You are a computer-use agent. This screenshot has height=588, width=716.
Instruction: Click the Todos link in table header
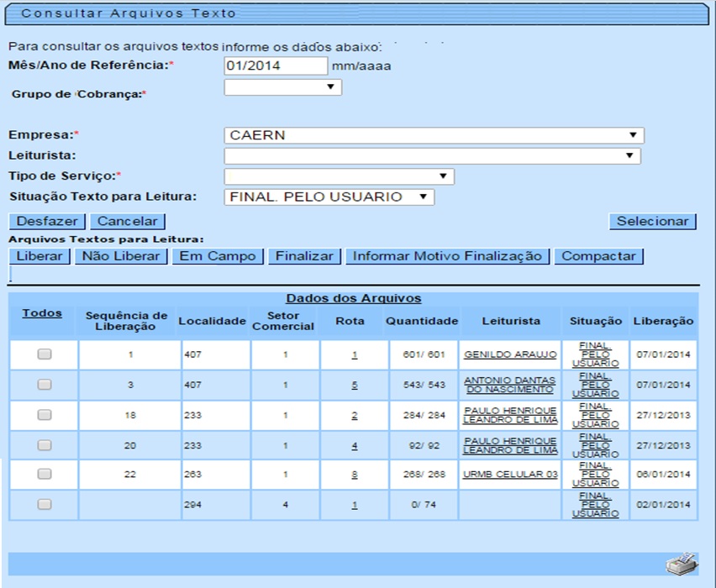coord(42,312)
